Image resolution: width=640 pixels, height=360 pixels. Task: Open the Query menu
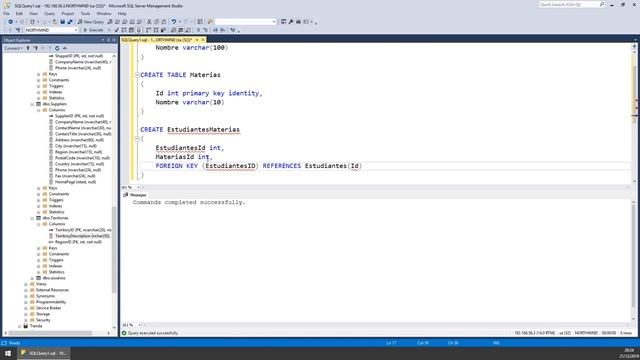point(49,13)
